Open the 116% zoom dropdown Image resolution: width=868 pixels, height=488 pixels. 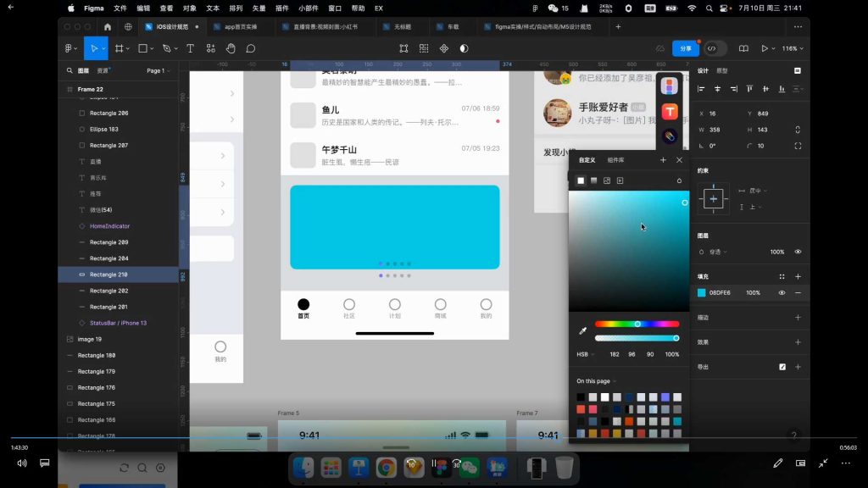792,48
